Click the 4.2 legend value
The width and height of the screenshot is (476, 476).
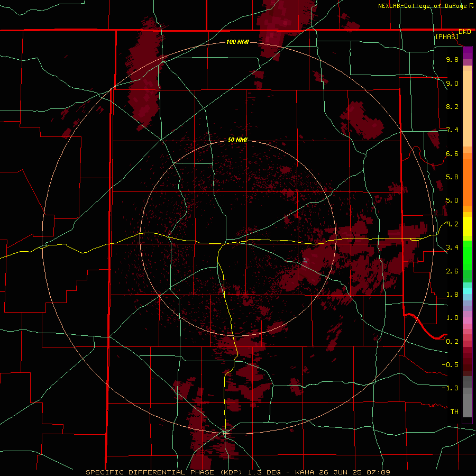coord(452,224)
